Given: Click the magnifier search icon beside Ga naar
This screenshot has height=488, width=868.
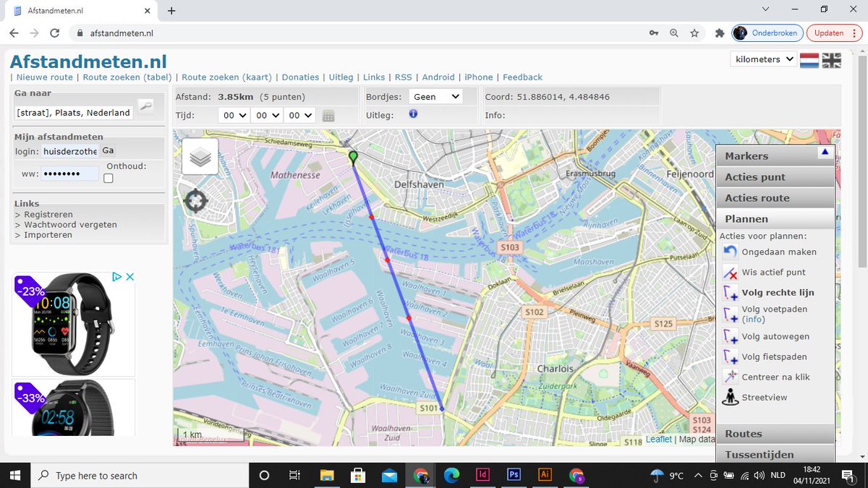Looking at the screenshot, I should point(145,107).
